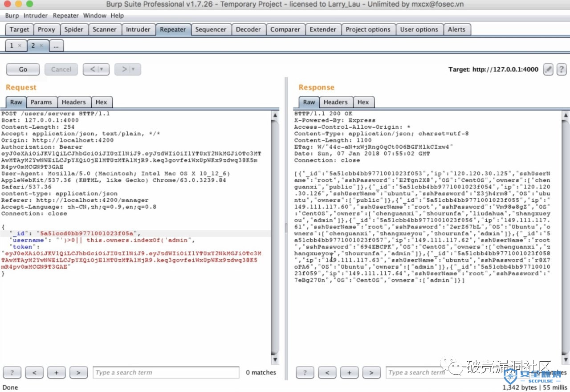
Task: Close Repeater tab 1
Action: pyautogui.click(x=19, y=45)
